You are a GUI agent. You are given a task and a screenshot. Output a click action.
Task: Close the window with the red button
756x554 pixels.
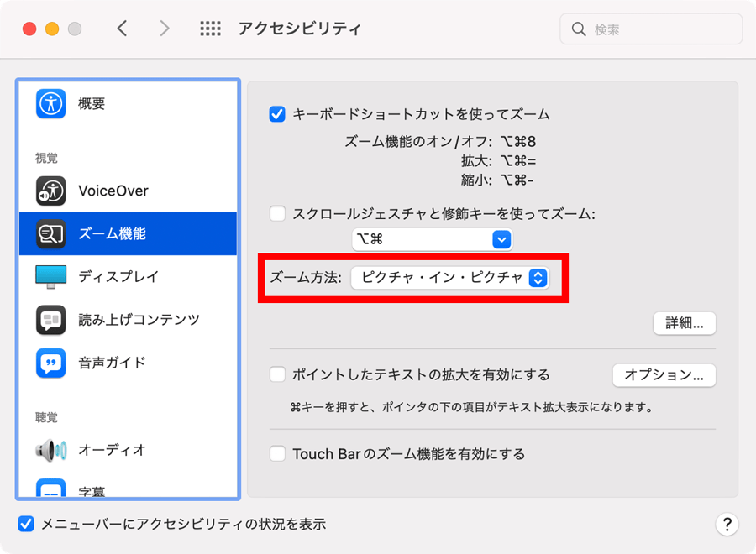tap(29, 29)
